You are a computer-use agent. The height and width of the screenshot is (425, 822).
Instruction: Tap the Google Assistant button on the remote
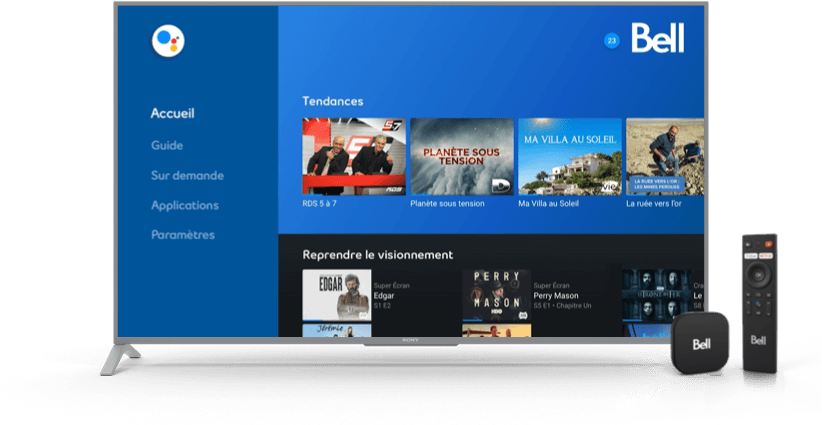(759, 303)
